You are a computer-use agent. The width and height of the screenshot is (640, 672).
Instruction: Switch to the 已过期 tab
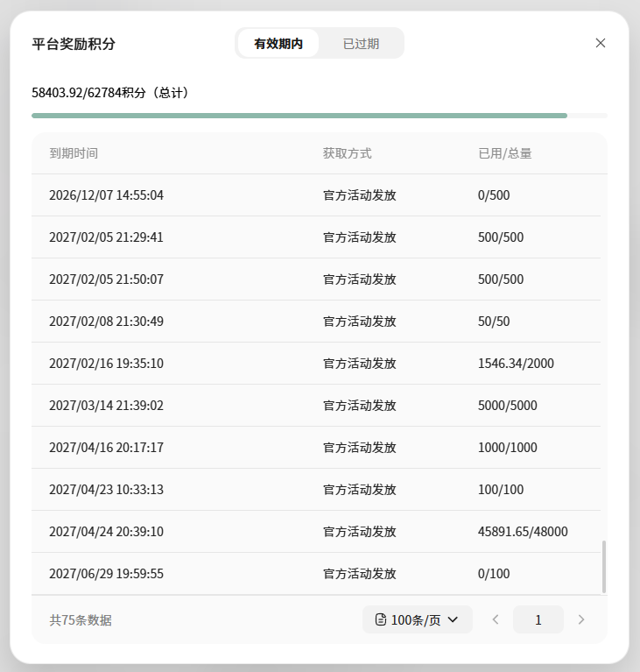tap(361, 43)
